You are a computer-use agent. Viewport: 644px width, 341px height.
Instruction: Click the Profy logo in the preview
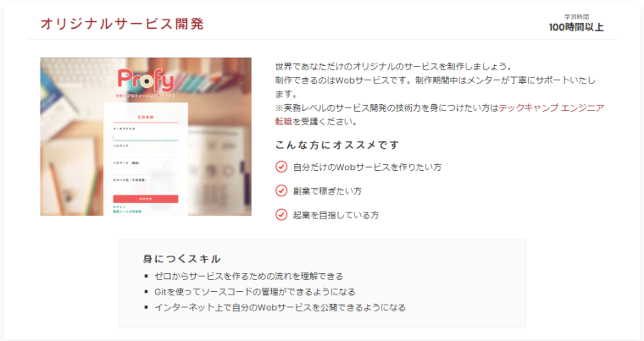[x=146, y=80]
